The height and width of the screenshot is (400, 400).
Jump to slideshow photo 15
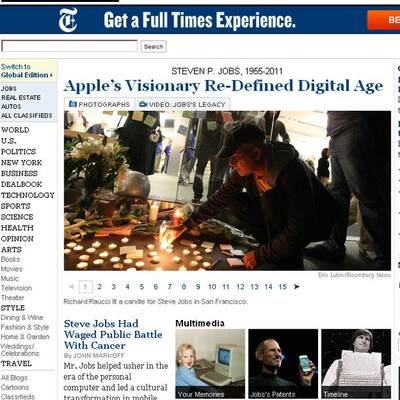click(x=283, y=287)
